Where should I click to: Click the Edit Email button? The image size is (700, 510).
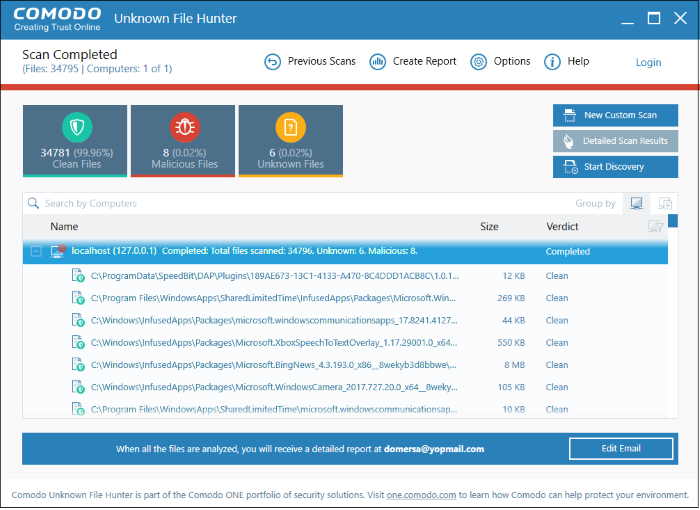(x=621, y=448)
